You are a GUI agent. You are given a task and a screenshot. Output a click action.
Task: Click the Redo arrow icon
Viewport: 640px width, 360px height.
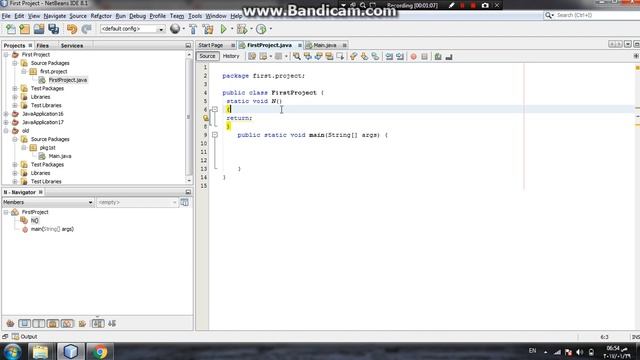coord(86,29)
